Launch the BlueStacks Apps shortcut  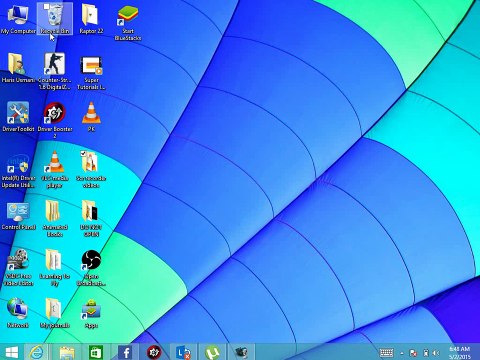pyautogui.click(x=91, y=313)
